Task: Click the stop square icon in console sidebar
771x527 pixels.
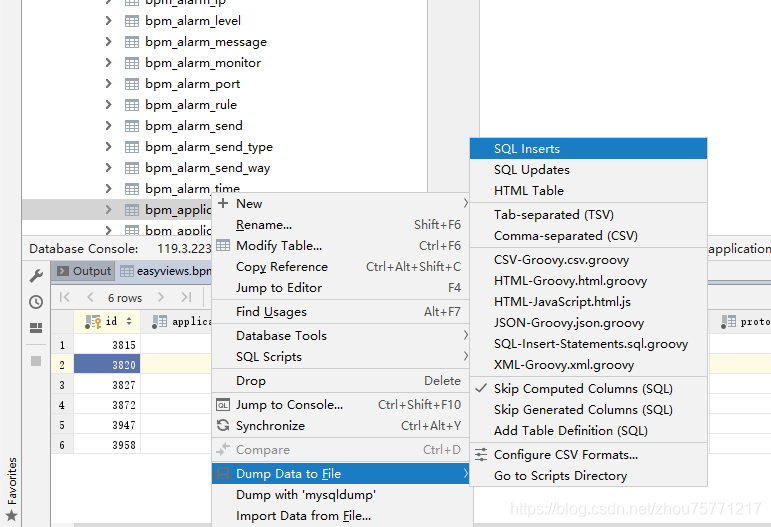Action: pyautogui.click(x=36, y=361)
